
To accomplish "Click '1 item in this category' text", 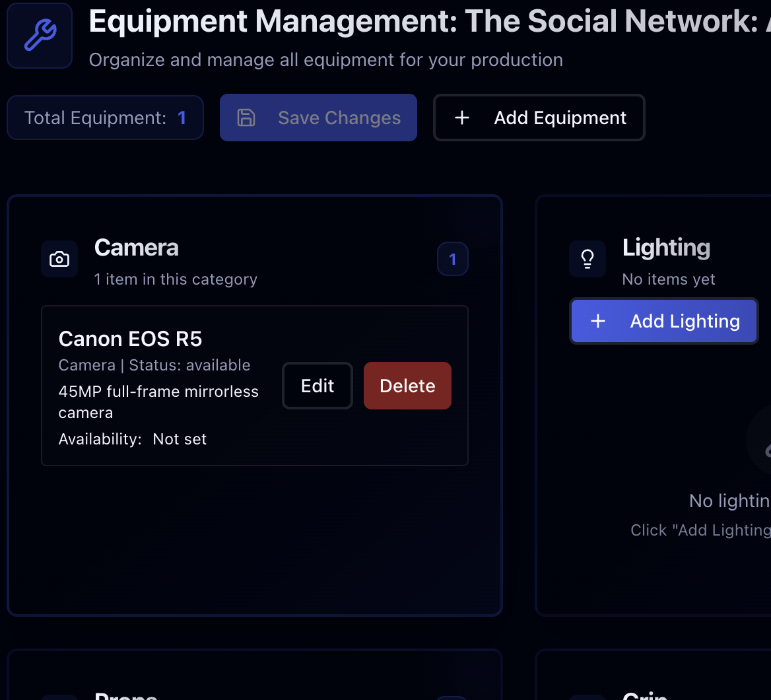I will tap(176, 279).
